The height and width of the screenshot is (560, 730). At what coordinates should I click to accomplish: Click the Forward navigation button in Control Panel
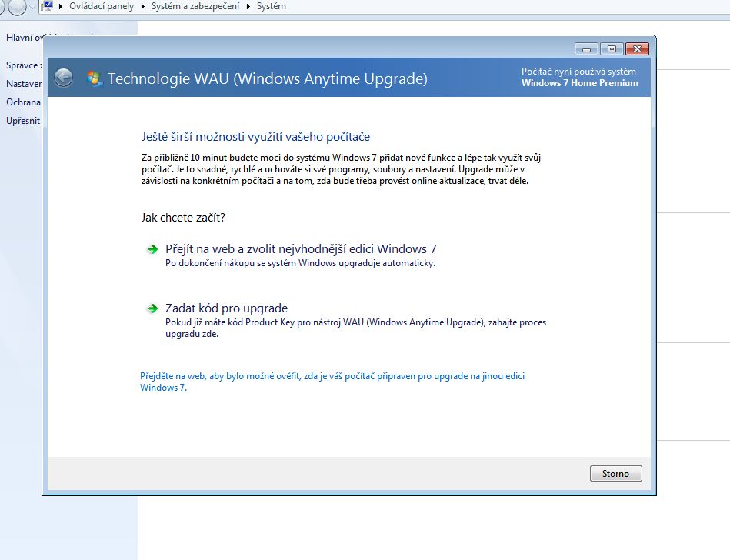click(x=17, y=7)
